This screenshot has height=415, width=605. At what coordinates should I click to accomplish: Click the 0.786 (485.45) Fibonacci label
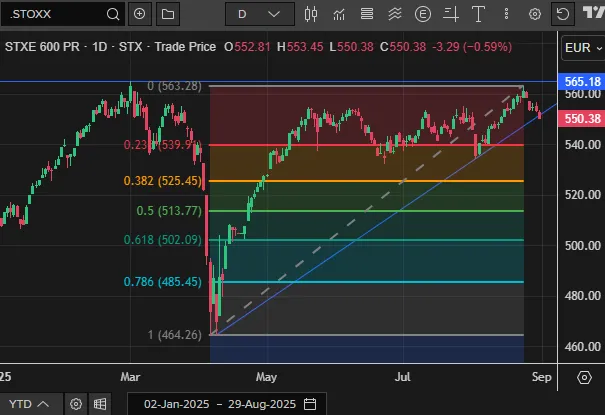[x=162, y=282]
